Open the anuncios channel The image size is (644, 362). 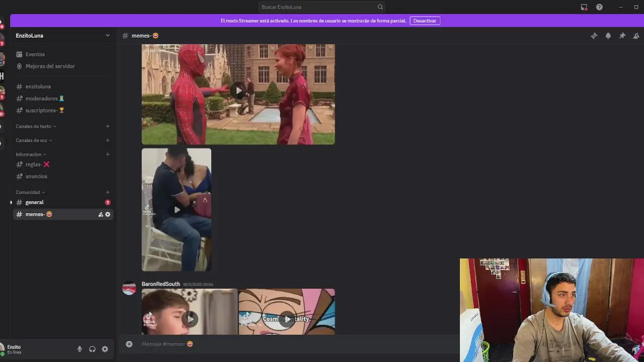63,176
